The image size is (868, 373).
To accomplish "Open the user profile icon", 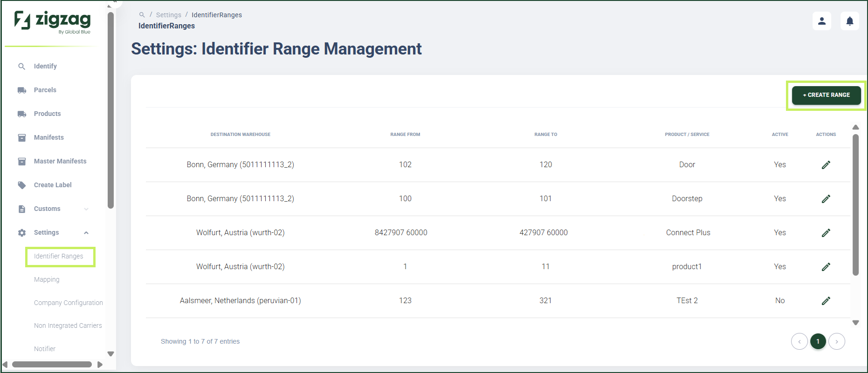I will [821, 21].
